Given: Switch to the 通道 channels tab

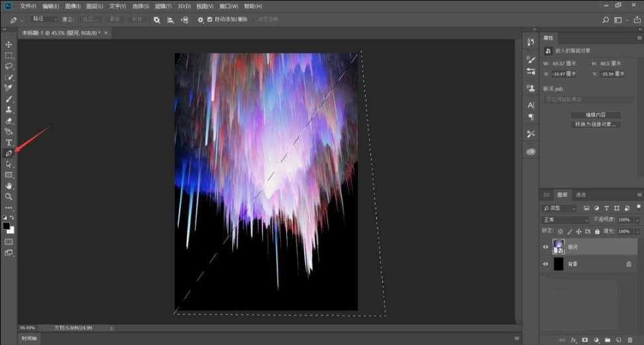Looking at the screenshot, I should click(580, 195).
